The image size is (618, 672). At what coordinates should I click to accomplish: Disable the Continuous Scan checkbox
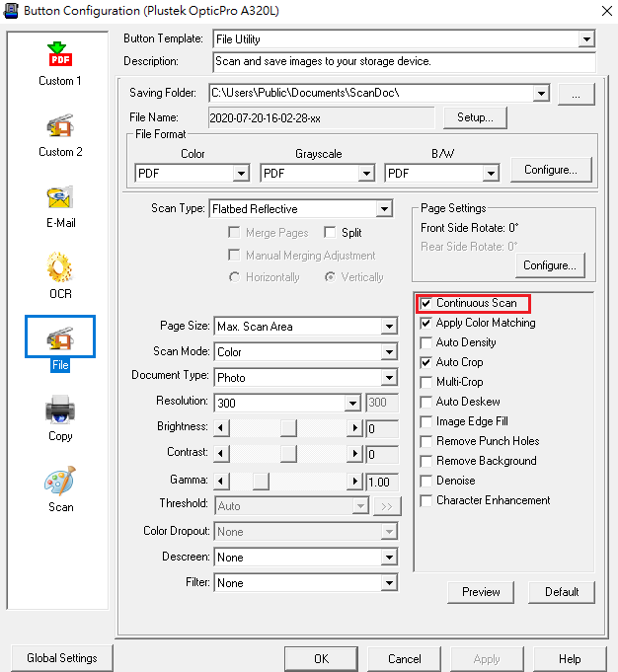coord(426,303)
